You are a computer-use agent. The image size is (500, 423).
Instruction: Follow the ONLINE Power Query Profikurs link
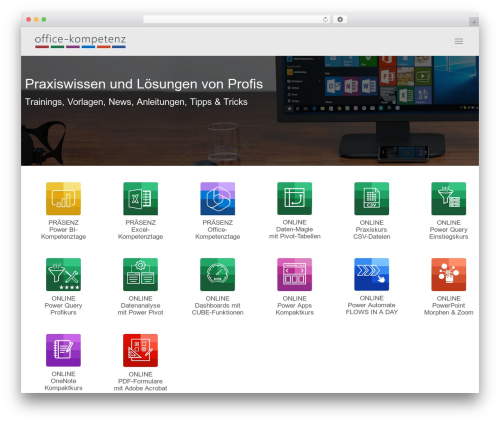[63, 305]
